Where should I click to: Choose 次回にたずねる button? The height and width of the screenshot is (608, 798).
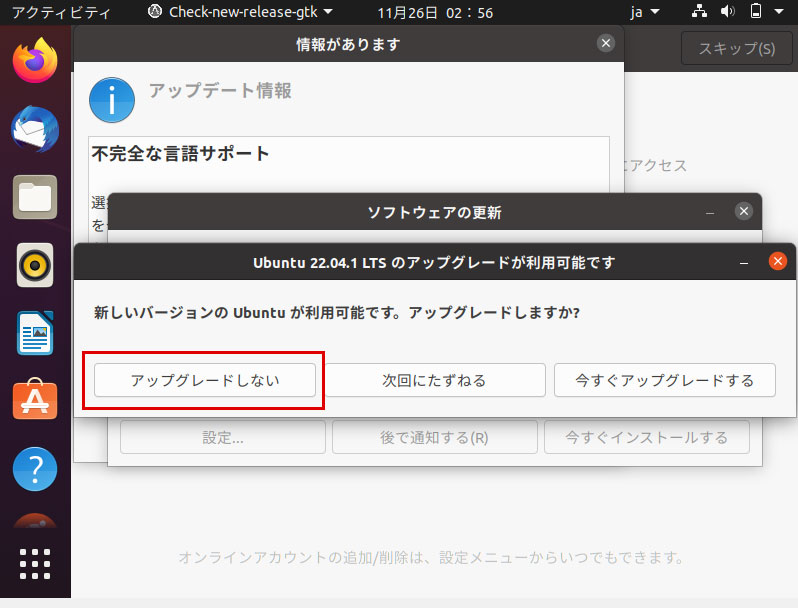coord(434,380)
